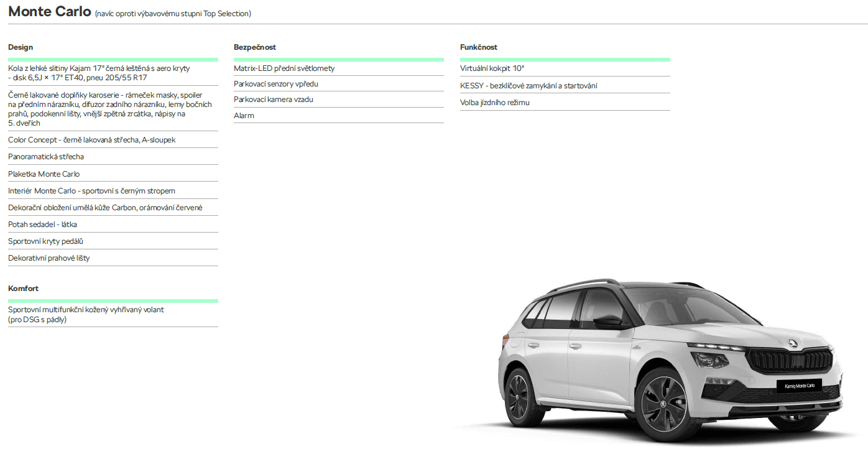
Task: Select the "Komfort" section heading
Action: click(x=23, y=289)
